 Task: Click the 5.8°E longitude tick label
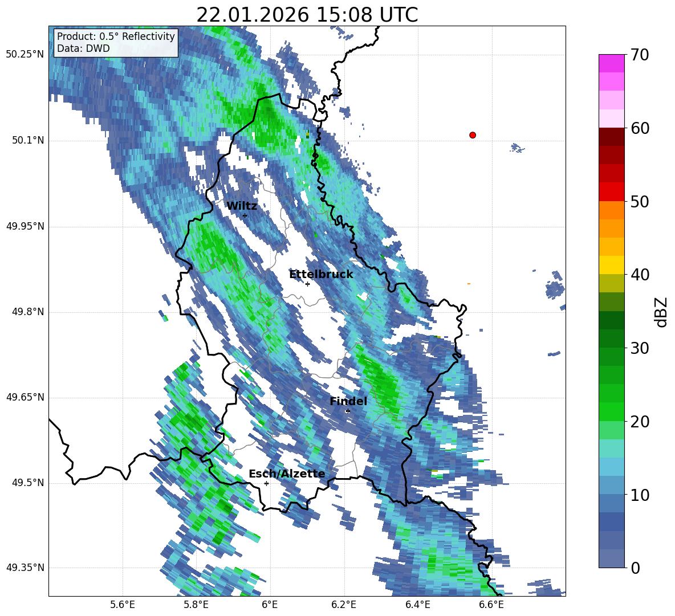196,605
